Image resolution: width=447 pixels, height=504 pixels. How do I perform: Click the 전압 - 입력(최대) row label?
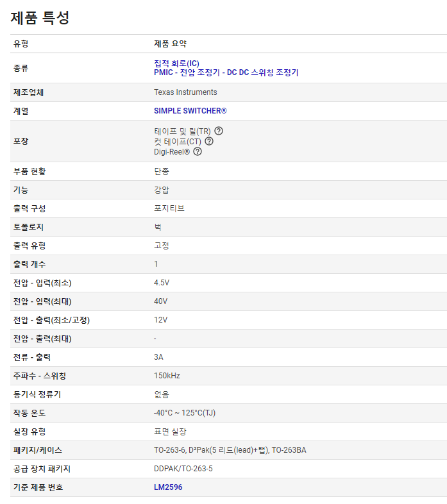[x=42, y=301]
